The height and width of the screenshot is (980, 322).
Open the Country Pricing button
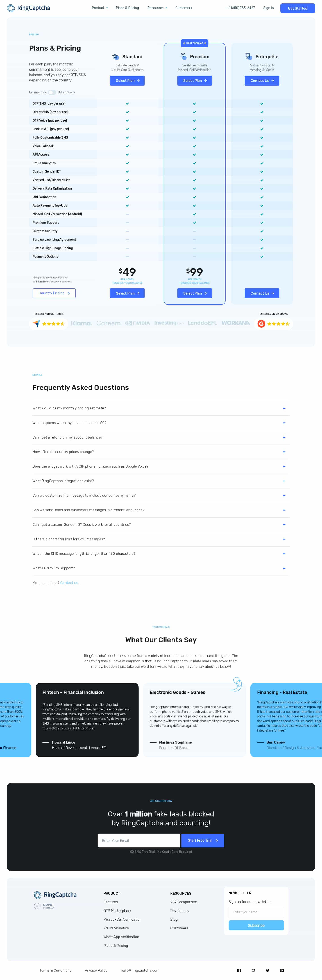[54, 293]
